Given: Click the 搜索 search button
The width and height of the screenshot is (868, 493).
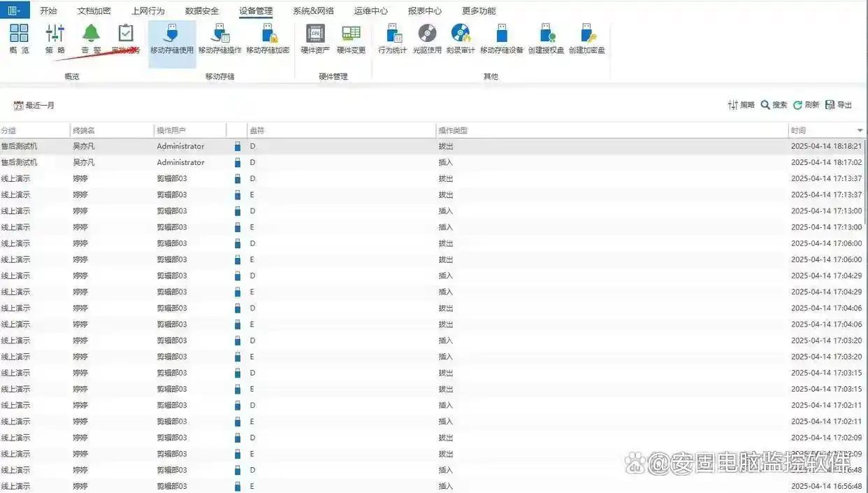Looking at the screenshot, I should pos(774,105).
